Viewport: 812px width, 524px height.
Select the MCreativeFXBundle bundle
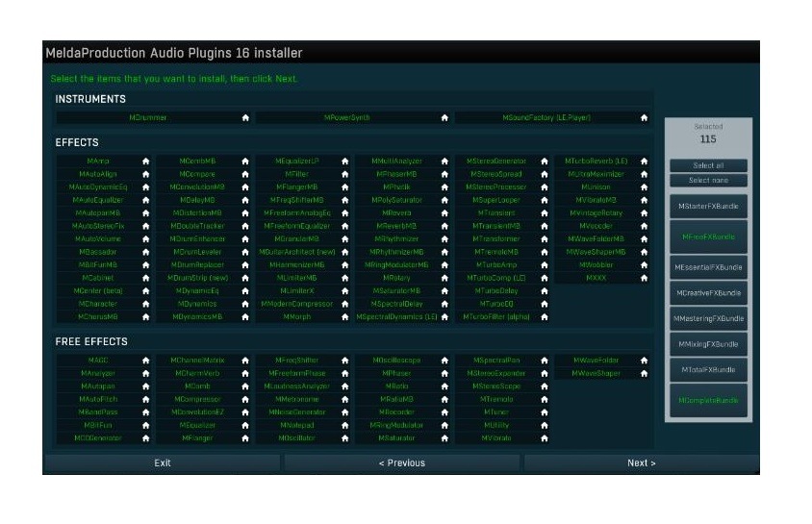tap(708, 293)
